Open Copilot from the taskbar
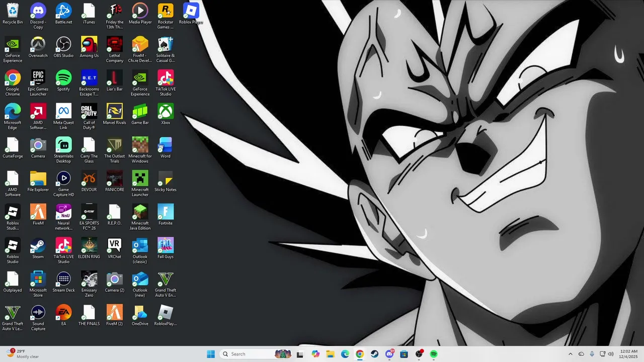Image resolution: width=644 pixels, height=362 pixels. 315,354
